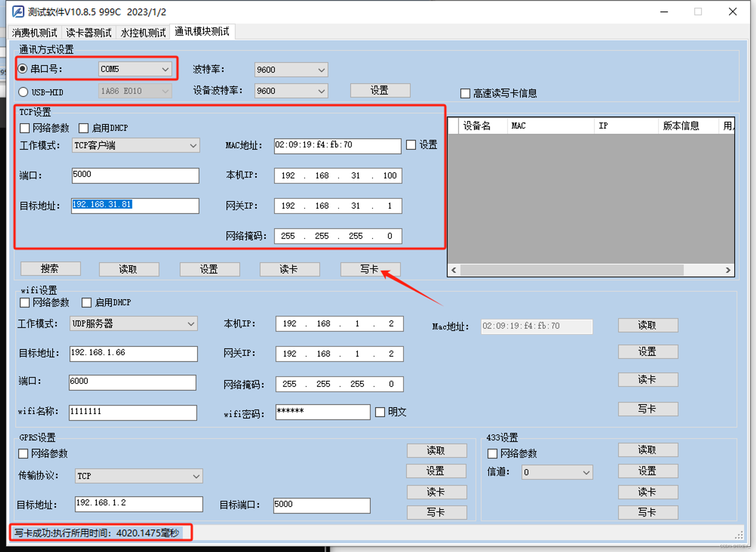Check 网络参数 in 433设置
This screenshot has width=756, height=552.
493,454
